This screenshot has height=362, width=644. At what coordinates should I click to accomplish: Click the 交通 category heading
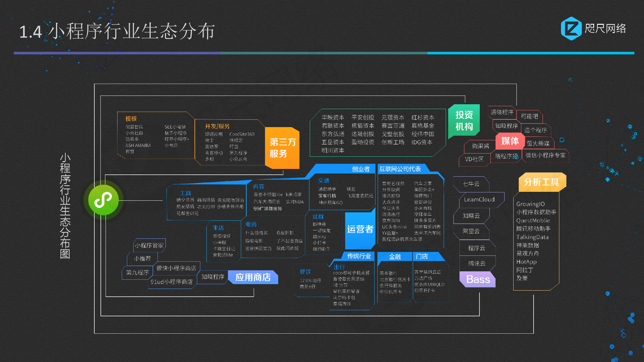(323, 181)
